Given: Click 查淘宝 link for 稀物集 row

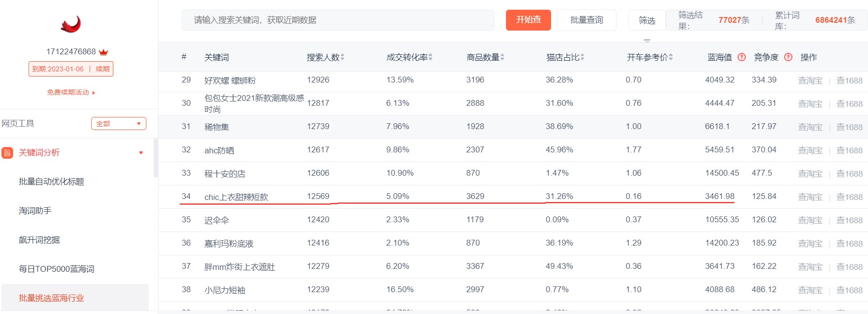Looking at the screenshot, I should [x=810, y=127].
